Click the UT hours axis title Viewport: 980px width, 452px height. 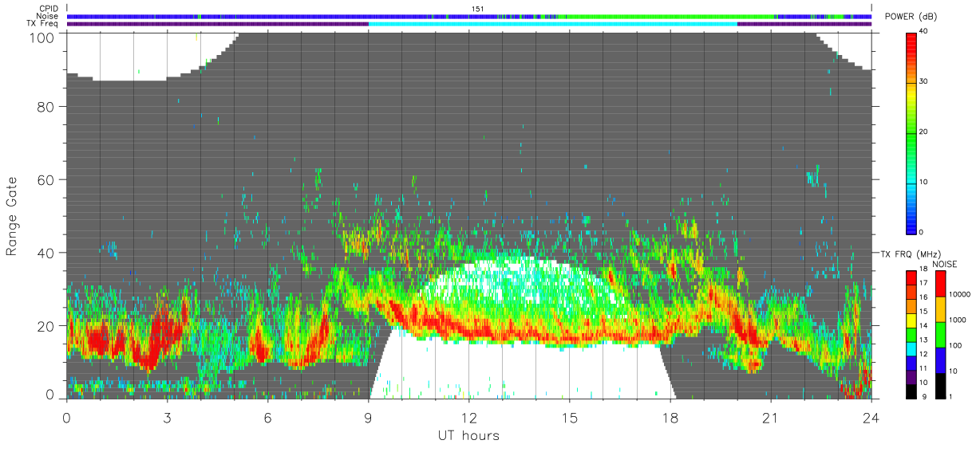click(x=468, y=436)
